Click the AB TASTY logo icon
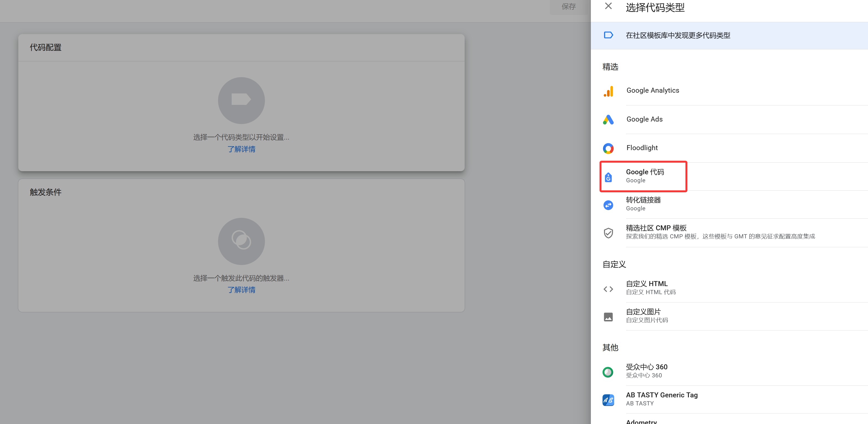Image resolution: width=868 pixels, height=424 pixels. 608,400
